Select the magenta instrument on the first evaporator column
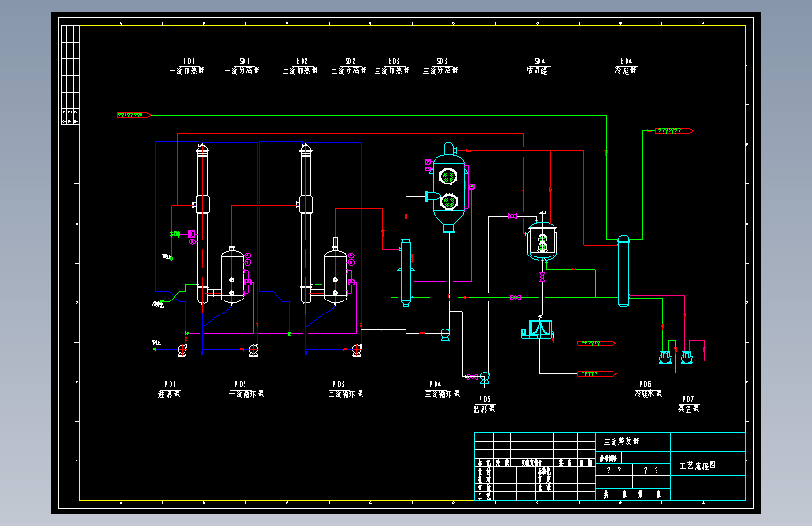Viewport: 812px width, 526px height. point(192,237)
